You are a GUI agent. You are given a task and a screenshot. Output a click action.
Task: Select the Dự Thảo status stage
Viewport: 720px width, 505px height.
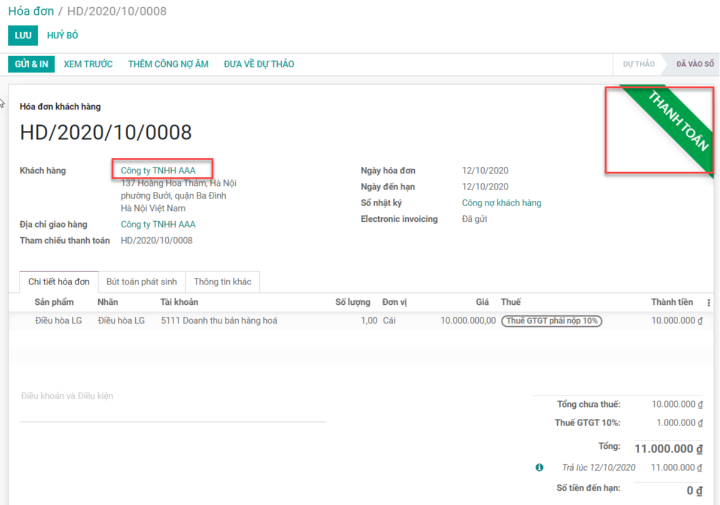(x=638, y=64)
